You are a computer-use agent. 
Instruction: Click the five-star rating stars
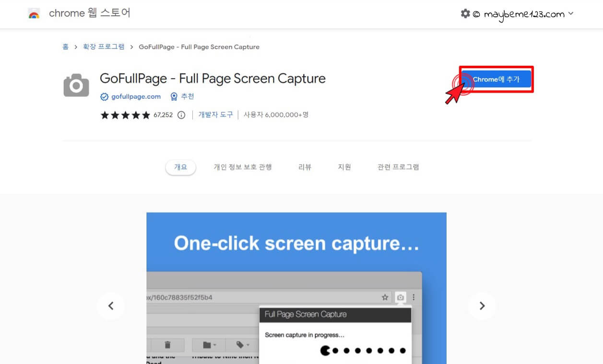125,115
